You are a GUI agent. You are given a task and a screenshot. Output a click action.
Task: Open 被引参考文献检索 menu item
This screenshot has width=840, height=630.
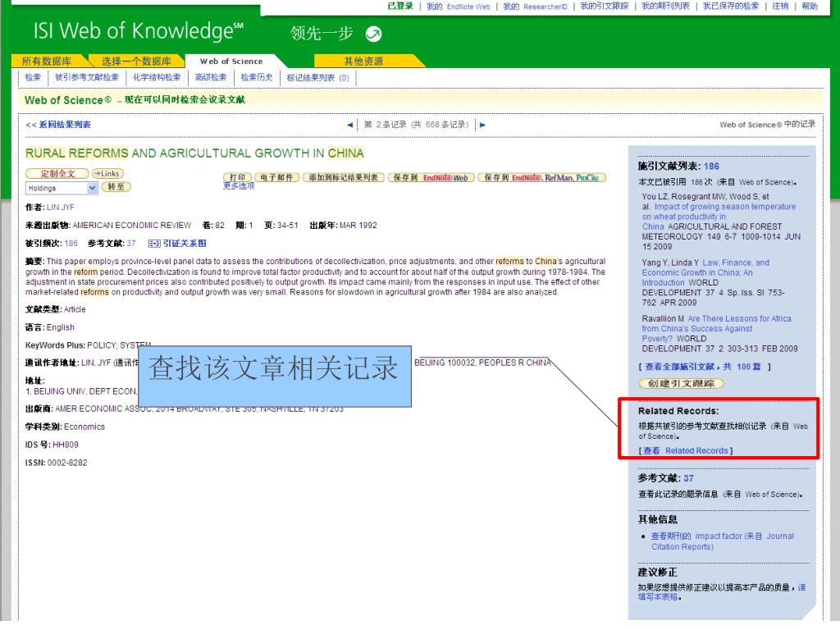coord(87,77)
